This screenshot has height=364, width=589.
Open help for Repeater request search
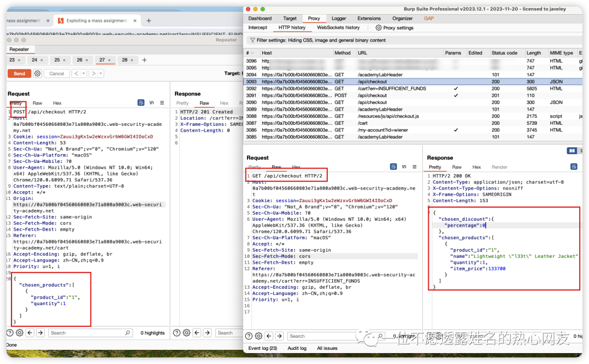10,332
